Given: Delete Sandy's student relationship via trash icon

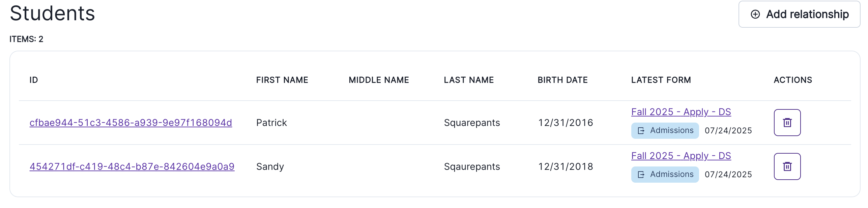Looking at the screenshot, I should [787, 166].
